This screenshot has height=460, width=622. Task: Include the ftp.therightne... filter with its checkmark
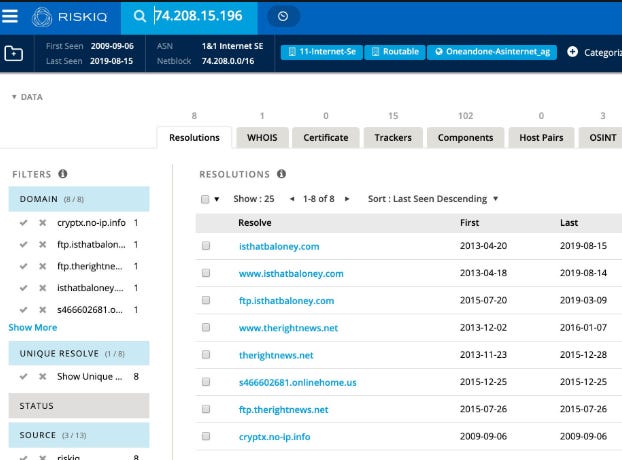point(23,266)
